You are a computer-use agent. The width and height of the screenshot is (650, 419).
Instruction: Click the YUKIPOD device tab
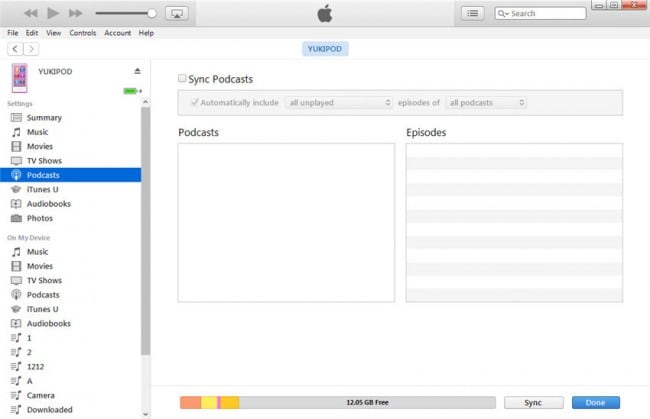pos(325,49)
